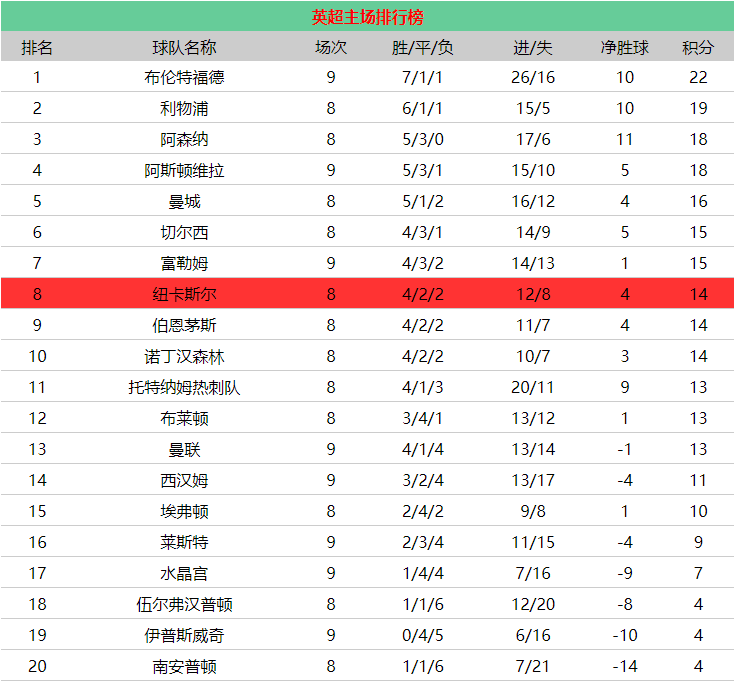Open the 阿森纳 team entry

pyautogui.click(x=184, y=139)
